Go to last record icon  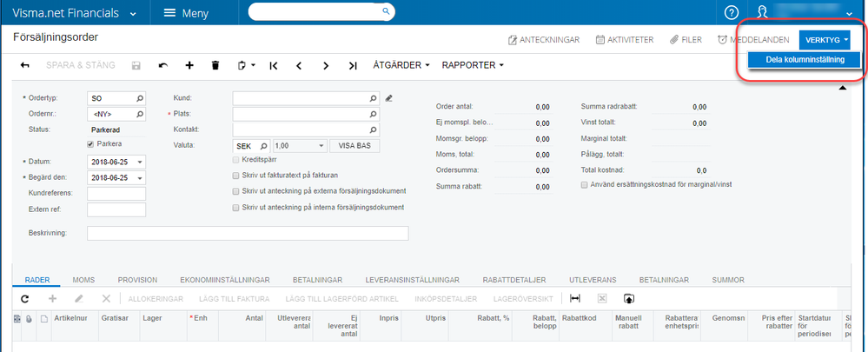(353, 66)
